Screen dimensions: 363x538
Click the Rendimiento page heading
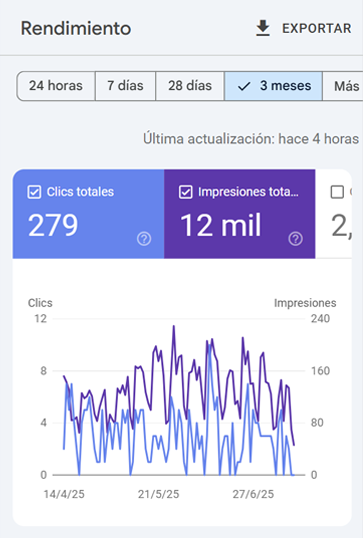click(x=76, y=28)
